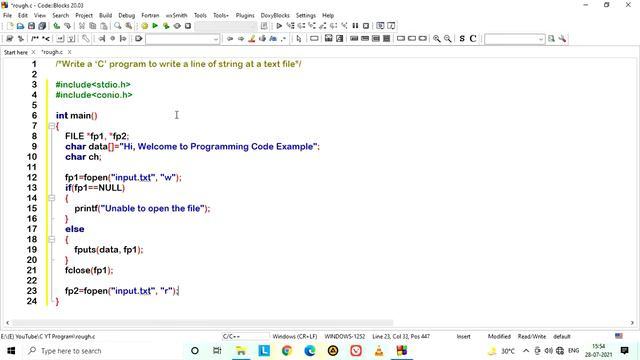Open the wrench options icon beside search box
The image size is (640, 360).
click(x=562, y=39)
